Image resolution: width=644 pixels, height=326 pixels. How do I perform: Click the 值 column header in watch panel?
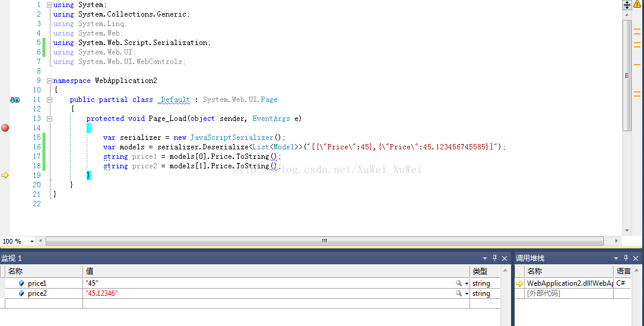[x=277, y=271]
